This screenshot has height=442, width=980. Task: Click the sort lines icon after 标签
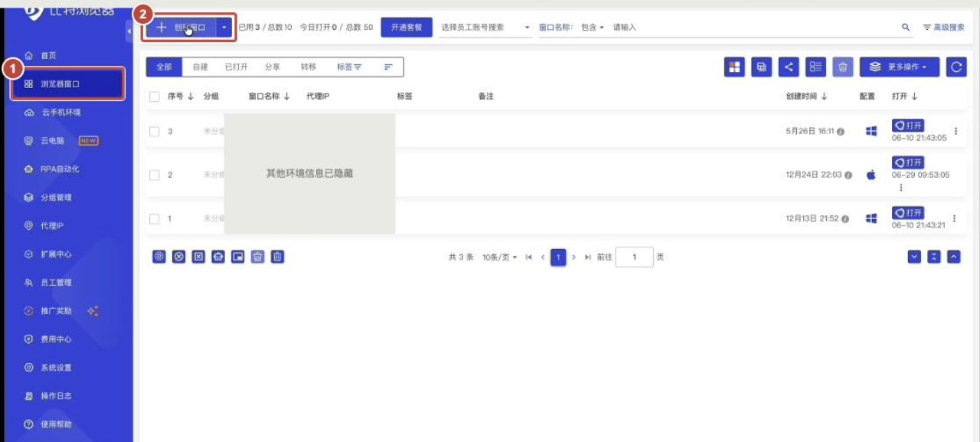[388, 67]
